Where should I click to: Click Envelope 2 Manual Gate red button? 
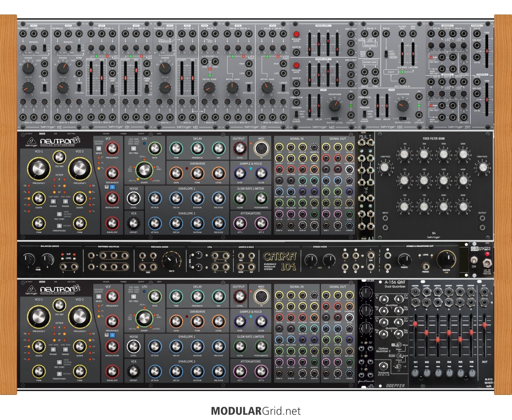pos(297,65)
